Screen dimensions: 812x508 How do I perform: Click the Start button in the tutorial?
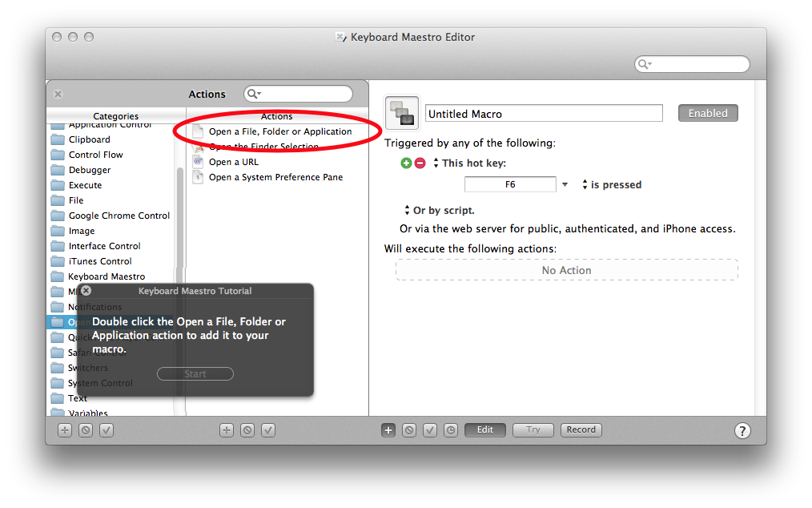click(195, 373)
